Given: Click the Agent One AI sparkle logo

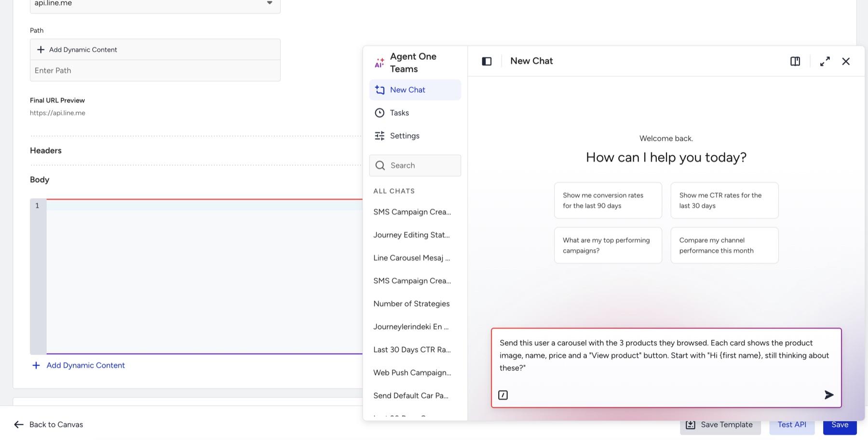Looking at the screenshot, I should pos(380,63).
